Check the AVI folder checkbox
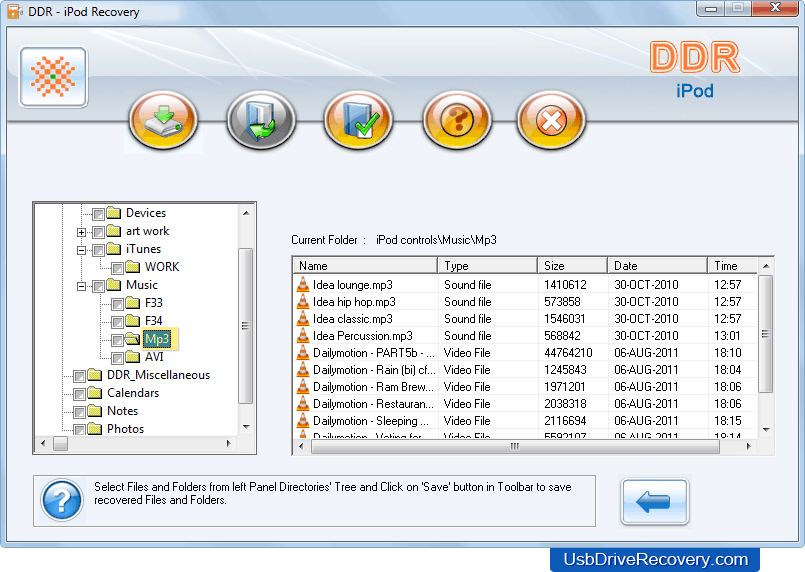The height and width of the screenshot is (572, 805). 118,358
